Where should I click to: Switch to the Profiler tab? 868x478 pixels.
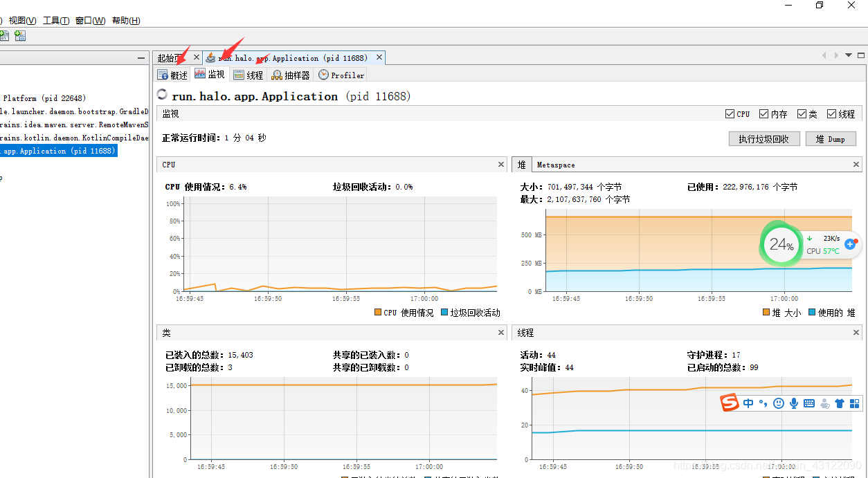point(341,75)
